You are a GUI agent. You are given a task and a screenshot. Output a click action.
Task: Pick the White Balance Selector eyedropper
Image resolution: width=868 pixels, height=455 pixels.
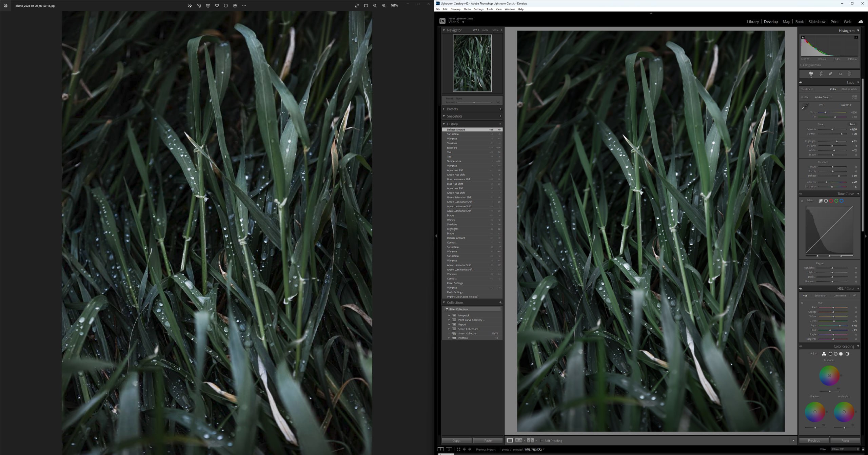(x=805, y=107)
